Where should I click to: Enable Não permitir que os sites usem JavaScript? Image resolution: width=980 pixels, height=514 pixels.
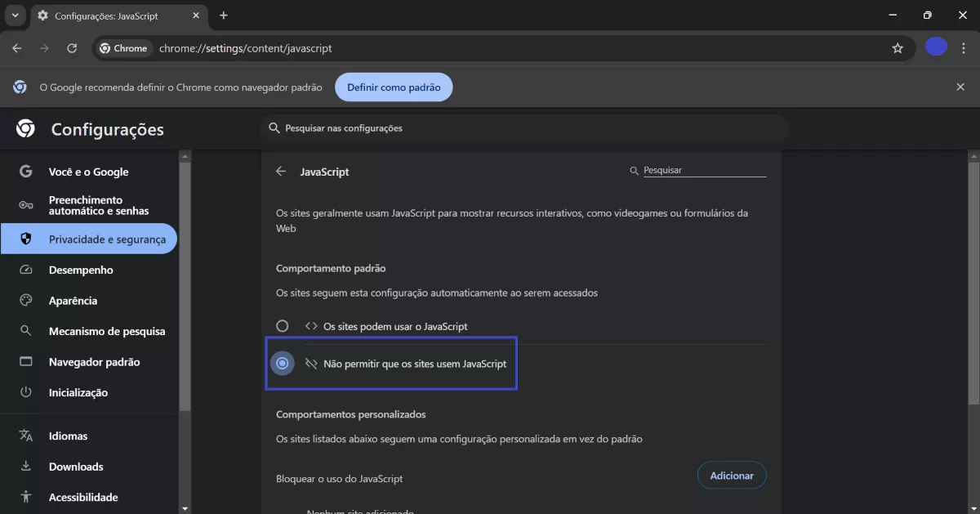[283, 363]
